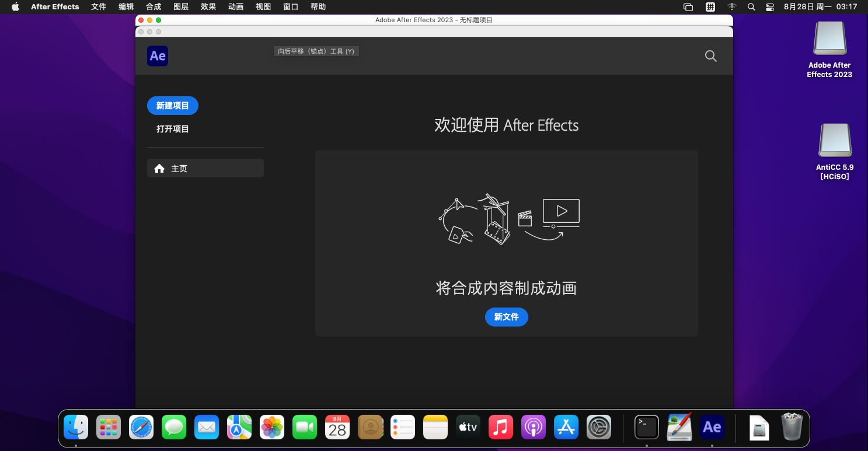Click the date and time in menu bar
This screenshot has width=868, height=451.
[820, 7]
